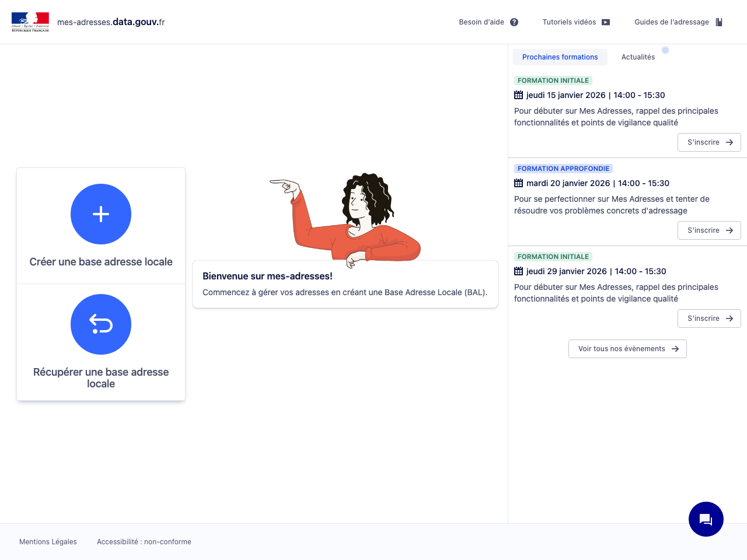Click the blue recover arrow circle icon
The image size is (747, 560).
click(x=101, y=324)
